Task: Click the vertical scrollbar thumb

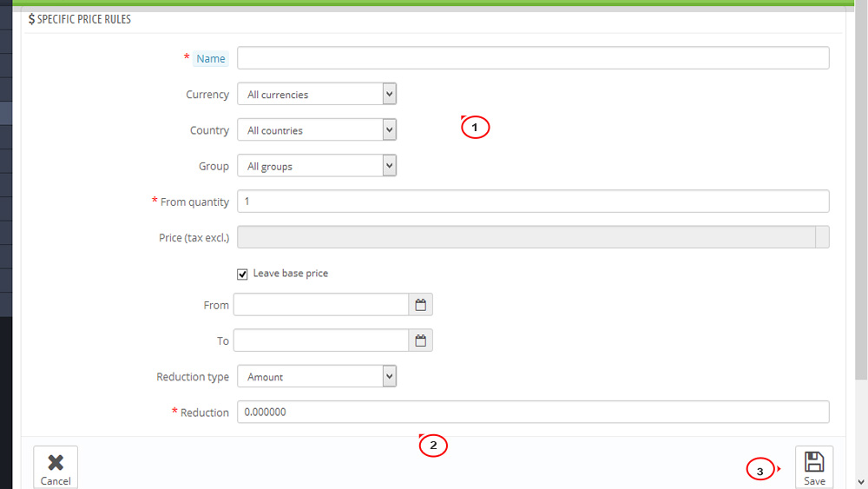Action: click(861, 191)
